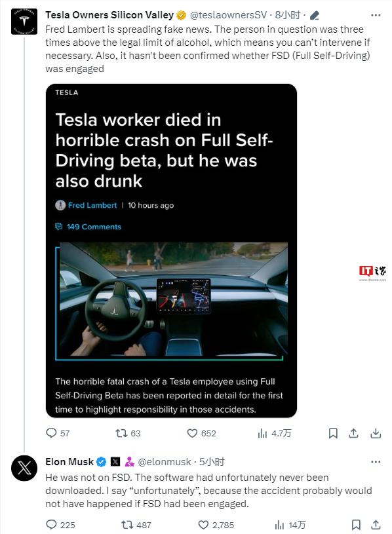The width and height of the screenshot is (392, 534).
Task: Open more options for Tesla Owners tweet
Action: 376,15
